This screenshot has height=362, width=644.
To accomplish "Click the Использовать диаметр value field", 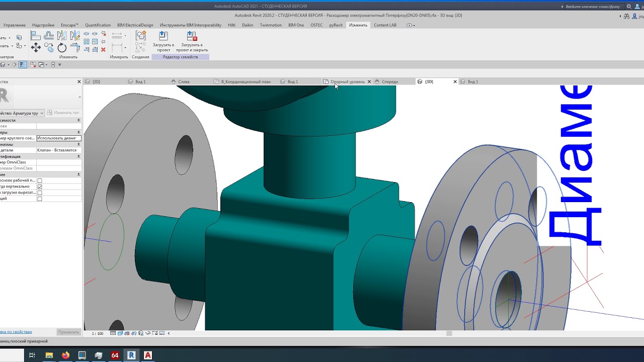I will pyautogui.click(x=59, y=138).
